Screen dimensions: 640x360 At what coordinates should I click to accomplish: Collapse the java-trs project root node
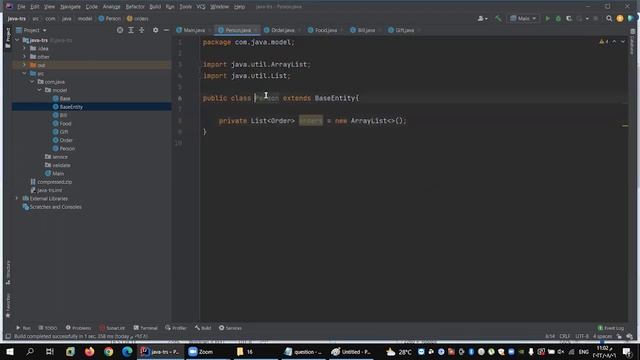(17, 40)
